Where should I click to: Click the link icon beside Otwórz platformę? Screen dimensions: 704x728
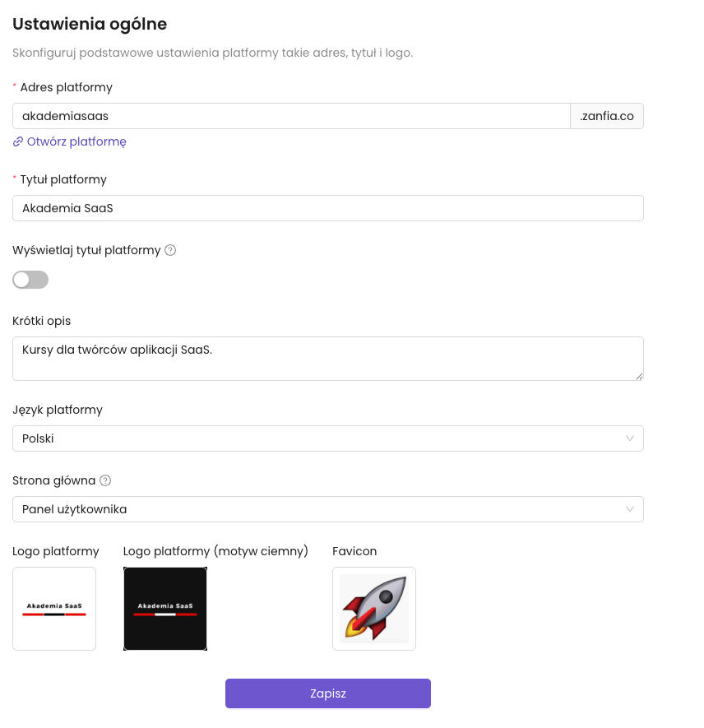(18, 141)
